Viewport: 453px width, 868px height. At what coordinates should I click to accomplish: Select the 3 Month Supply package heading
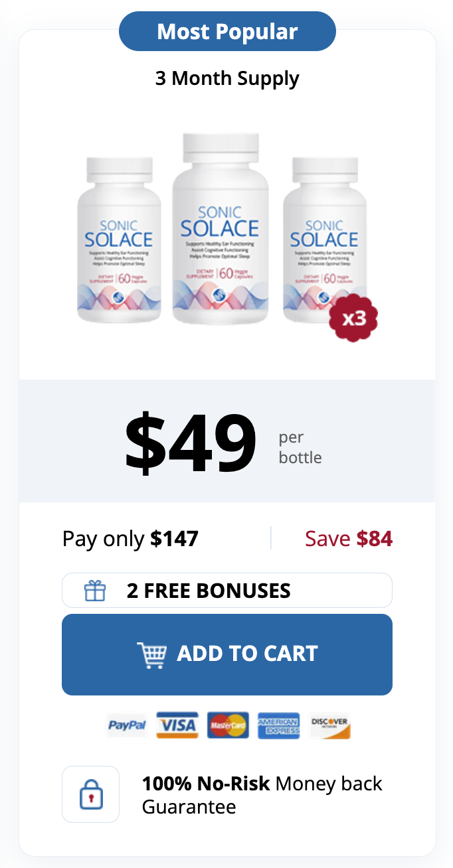[226, 78]
